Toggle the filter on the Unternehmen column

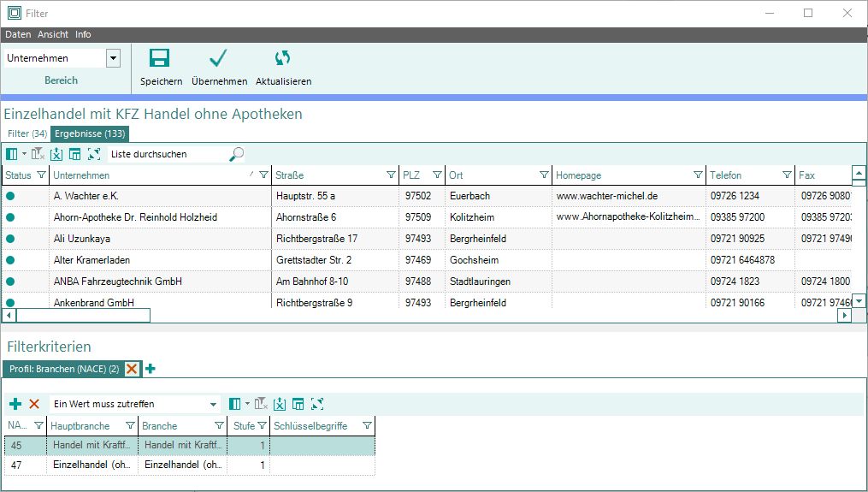[263, 175]
